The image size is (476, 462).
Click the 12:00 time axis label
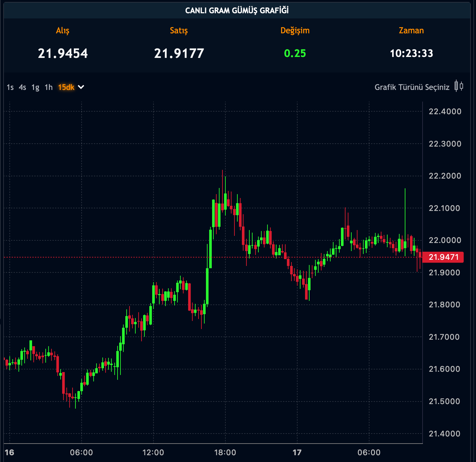tap(153, 453)
